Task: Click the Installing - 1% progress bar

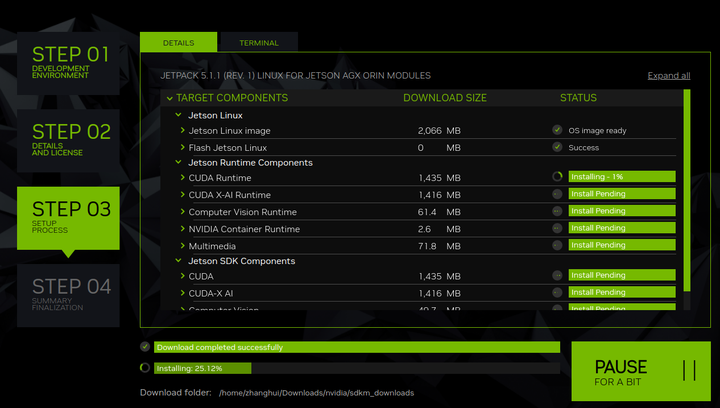Action: pos(622,177)
